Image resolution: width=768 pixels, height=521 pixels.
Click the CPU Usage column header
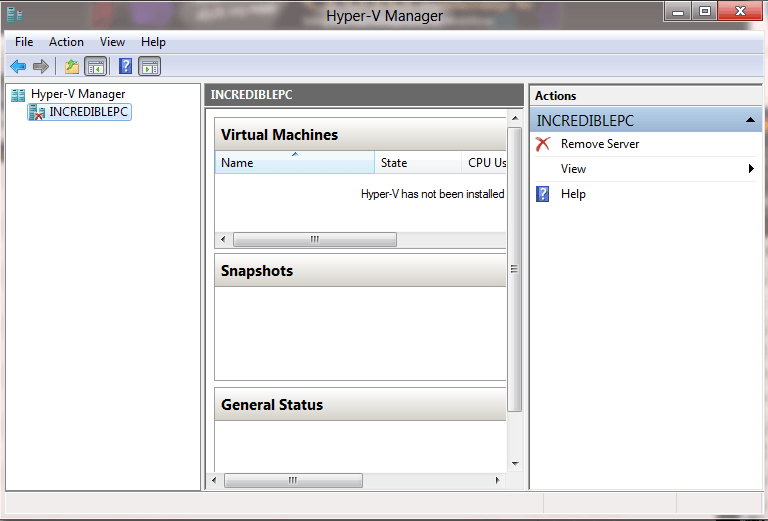point(484,163)
